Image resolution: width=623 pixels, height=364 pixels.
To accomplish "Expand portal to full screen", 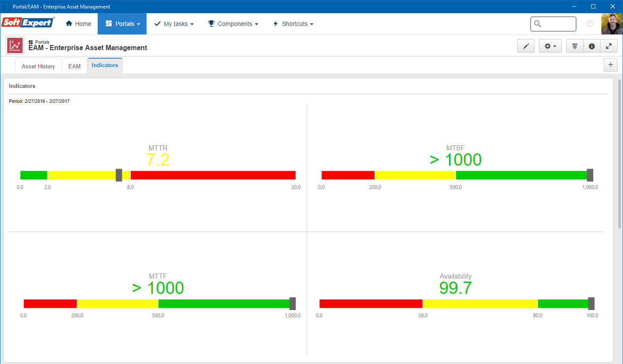I will click(x=609, y=46).
